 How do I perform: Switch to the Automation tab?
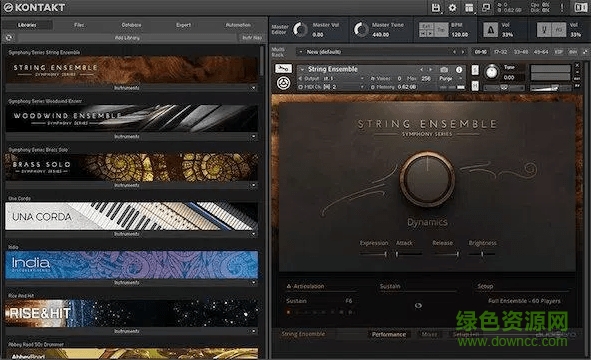(x=238, y=25)
